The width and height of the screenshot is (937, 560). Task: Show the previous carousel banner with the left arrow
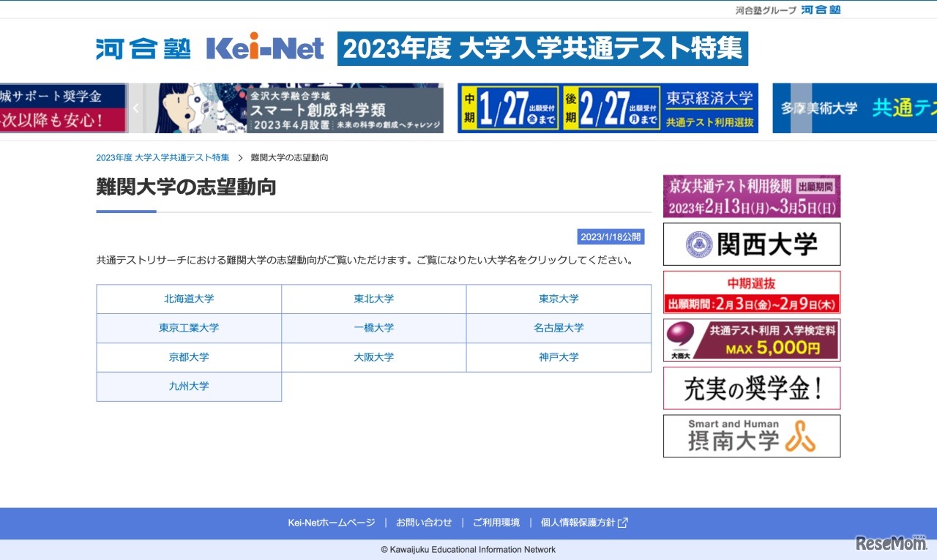pyautogui.click(x=135, y=108)
